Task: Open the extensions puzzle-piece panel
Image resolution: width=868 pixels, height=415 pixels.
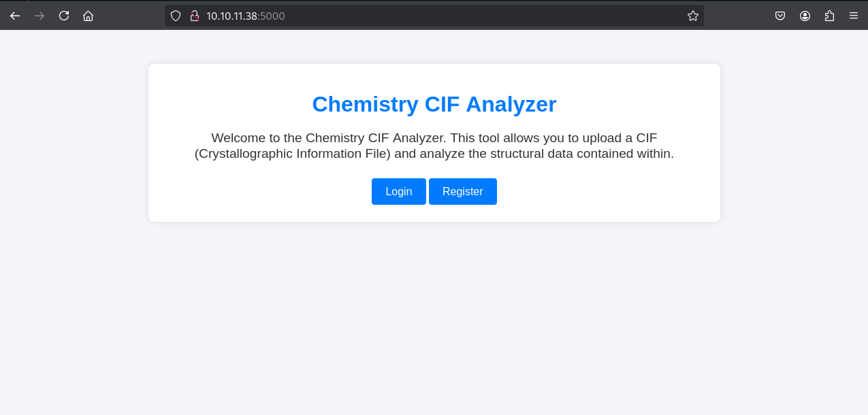Action: [x=829, y=16]
